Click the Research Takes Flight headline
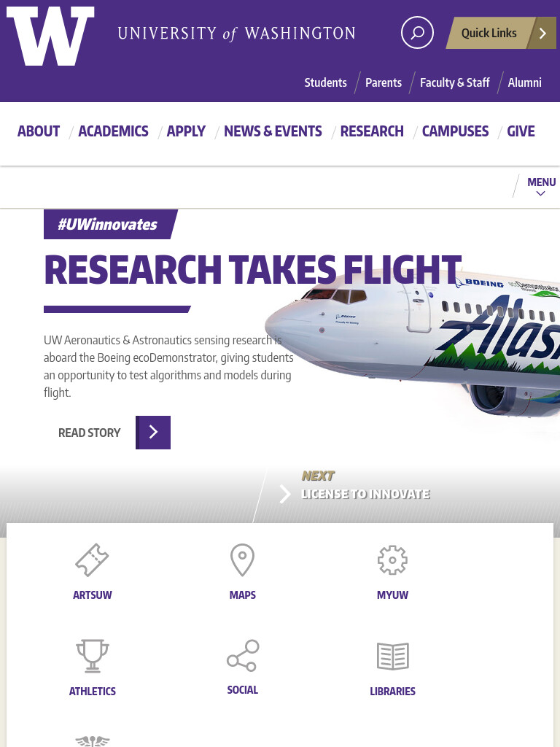Screen dimensions: 560x747 [253, 270]
